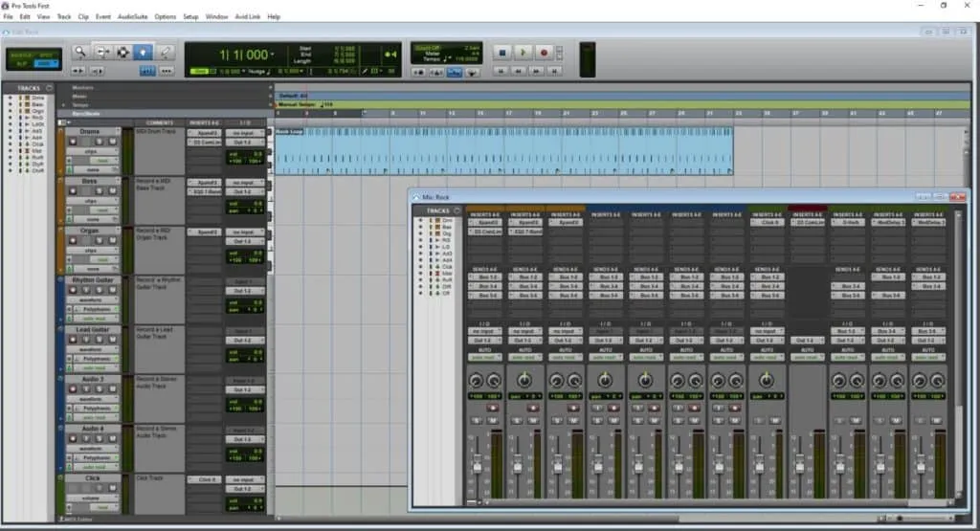Expand the Tempo ruler disclosure triangle
This screenshot has width=980, height=531.
64,105
